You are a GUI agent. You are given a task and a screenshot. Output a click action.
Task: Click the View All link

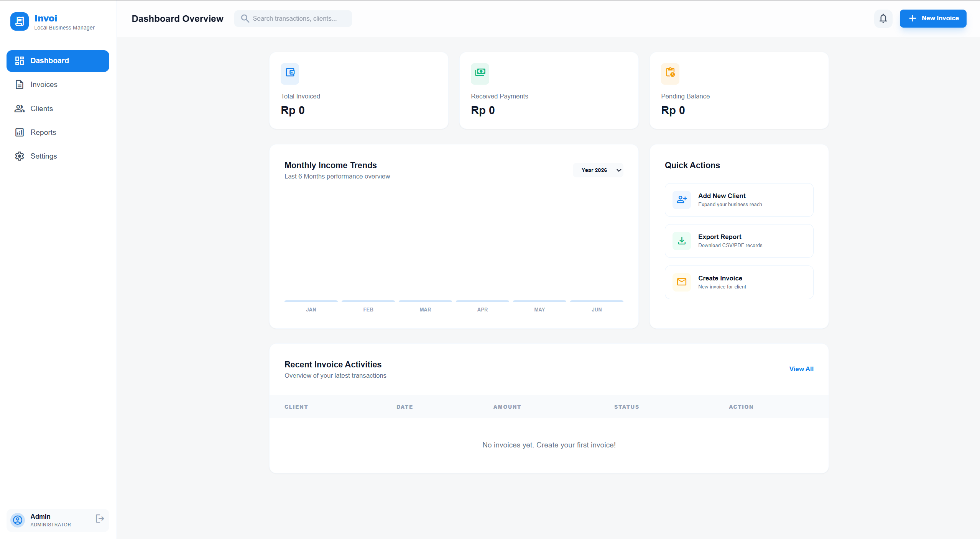pyautogui.click(x=801, y=369)
